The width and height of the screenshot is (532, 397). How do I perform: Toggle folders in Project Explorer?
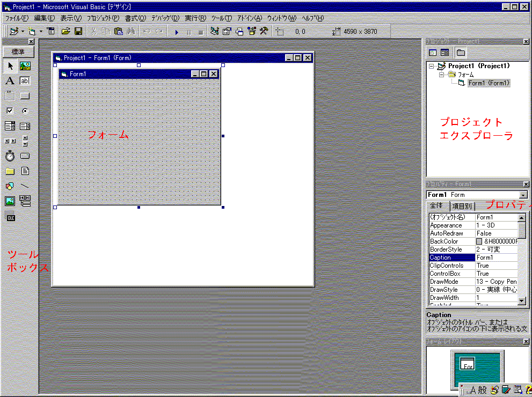pos(461,53)
